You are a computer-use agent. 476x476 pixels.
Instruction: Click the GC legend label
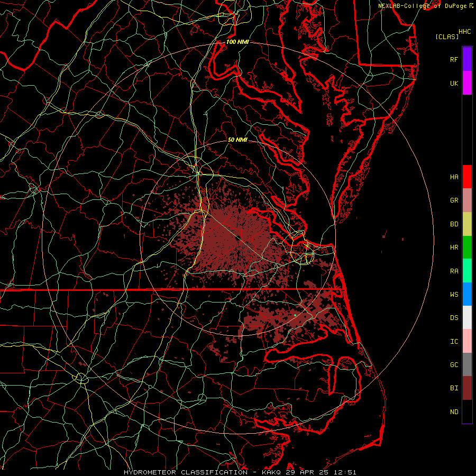click(454, 364)
